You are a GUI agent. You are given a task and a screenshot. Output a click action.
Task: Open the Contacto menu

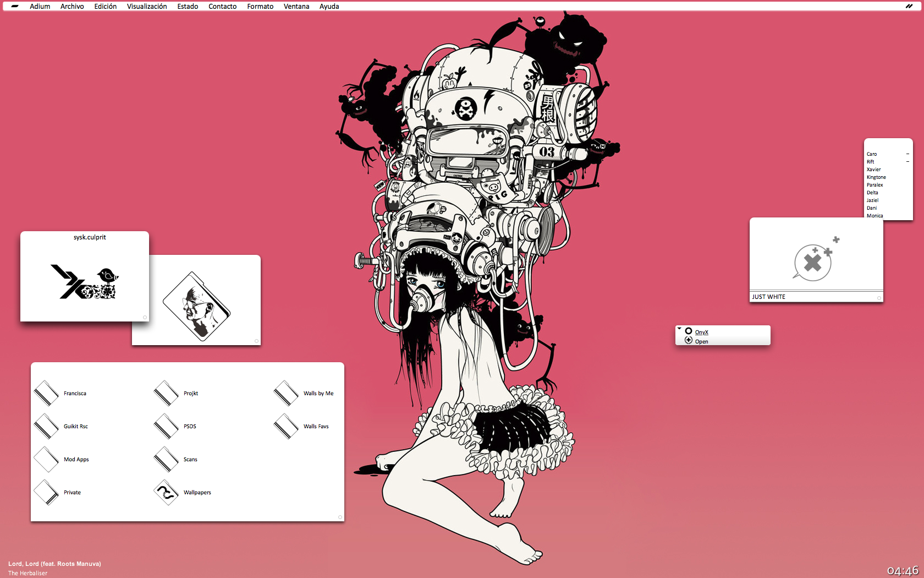tap(223, 6)
